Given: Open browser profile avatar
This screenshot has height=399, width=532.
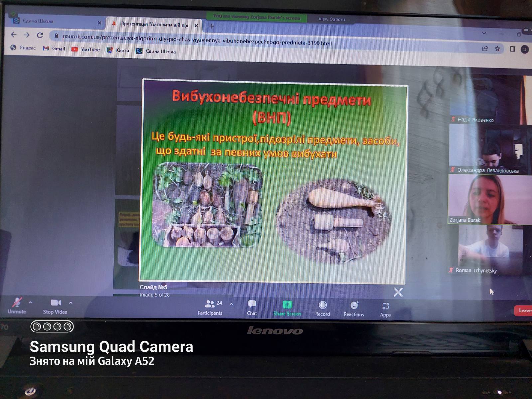Looking at the screenshot, I should [x=525, y=49].
